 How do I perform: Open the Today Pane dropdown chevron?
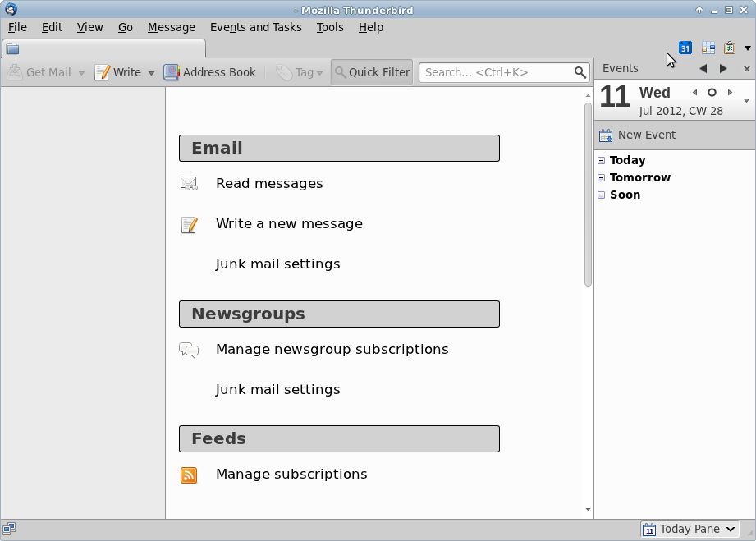tap(731, 529)
